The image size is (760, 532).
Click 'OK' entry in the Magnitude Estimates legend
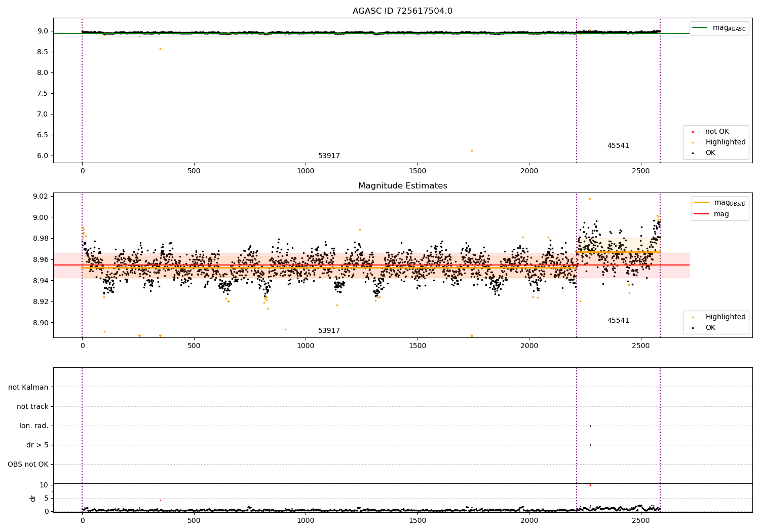(710, 328)
